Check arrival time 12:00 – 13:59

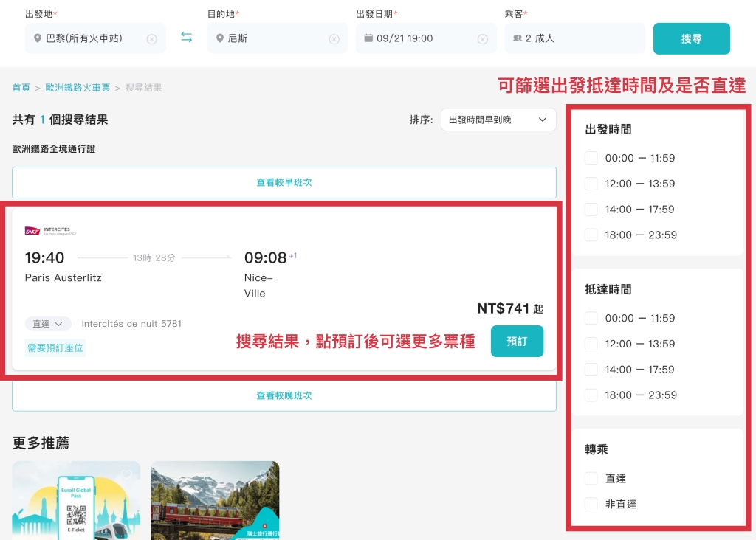(x=591, y=344)
